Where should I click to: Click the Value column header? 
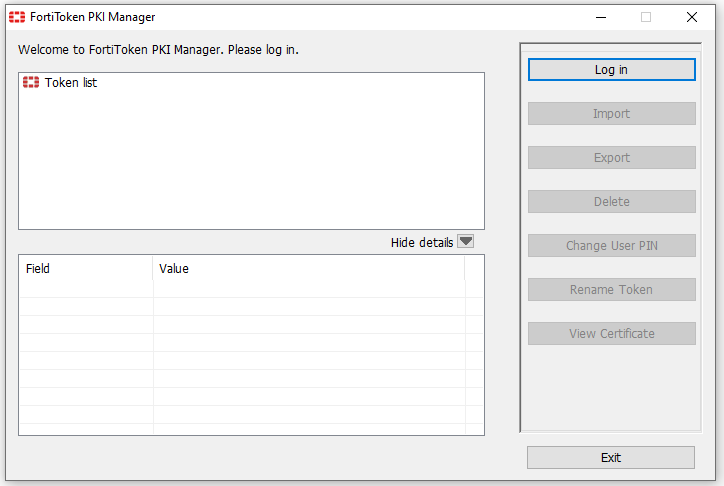tap(308, 269)
